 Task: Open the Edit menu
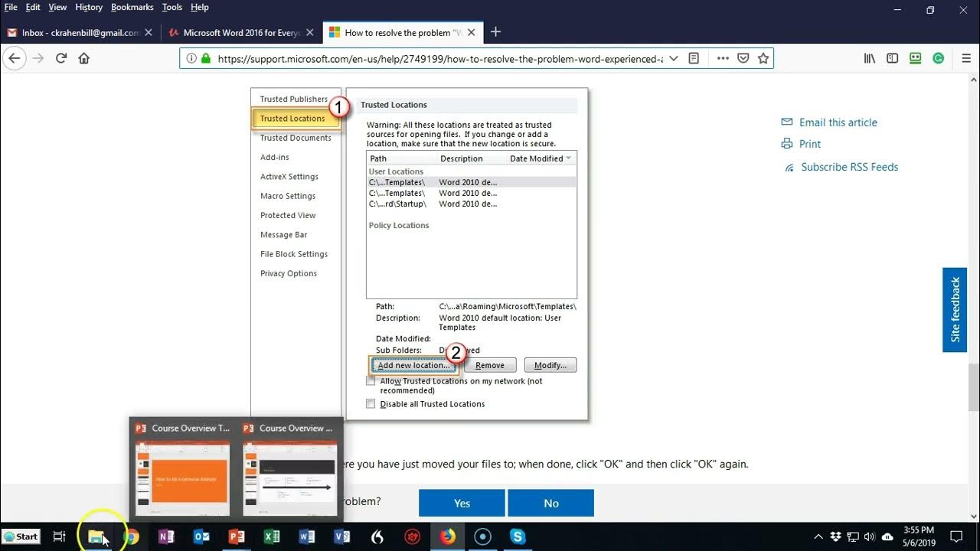[x=33, y=7]
